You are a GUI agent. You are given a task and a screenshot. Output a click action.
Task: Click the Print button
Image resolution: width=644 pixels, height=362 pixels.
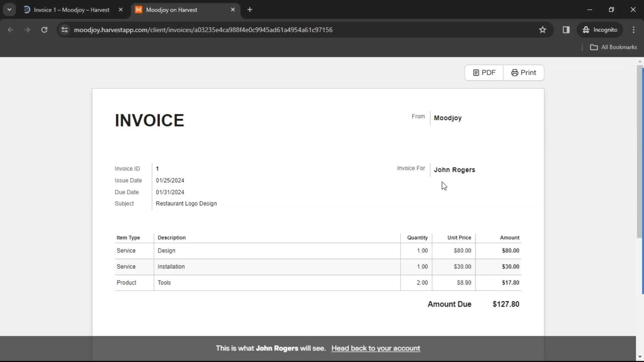click(523, 72)
